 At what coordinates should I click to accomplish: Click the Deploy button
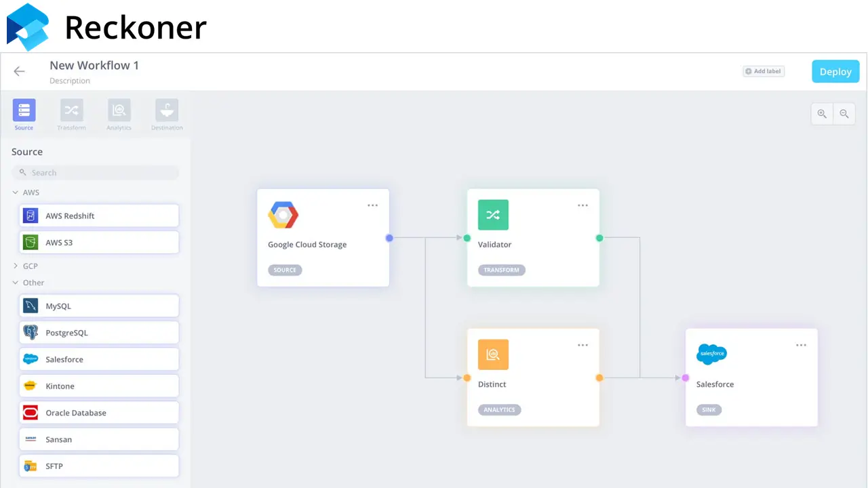pos(835,71)
